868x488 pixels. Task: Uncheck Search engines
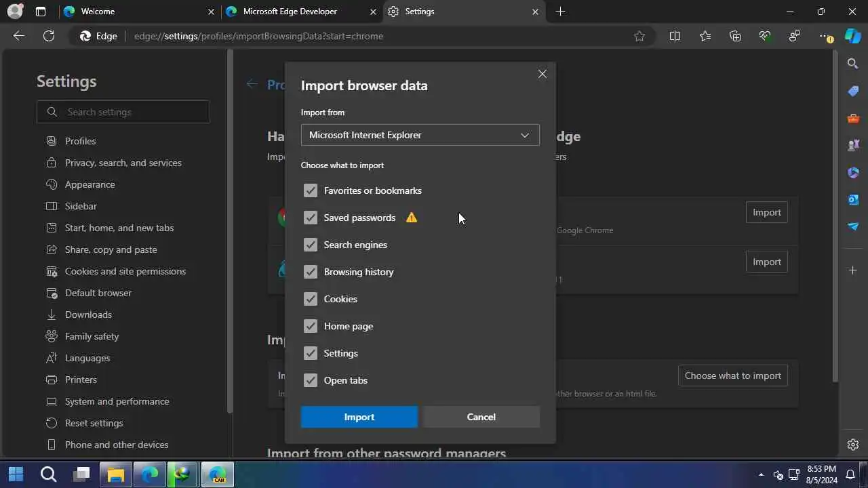pyautogui.click(x=311, y=245)
